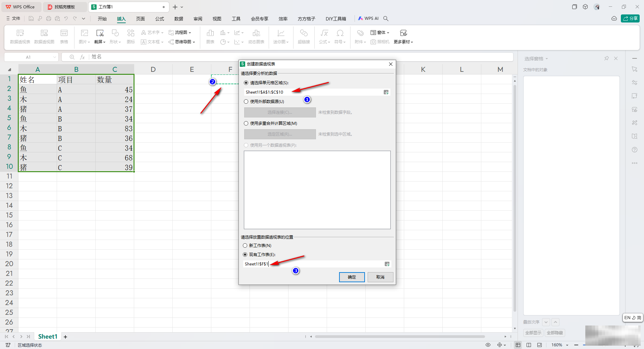
Task: Click the insert function fx icon
Action: pos(82,57)
